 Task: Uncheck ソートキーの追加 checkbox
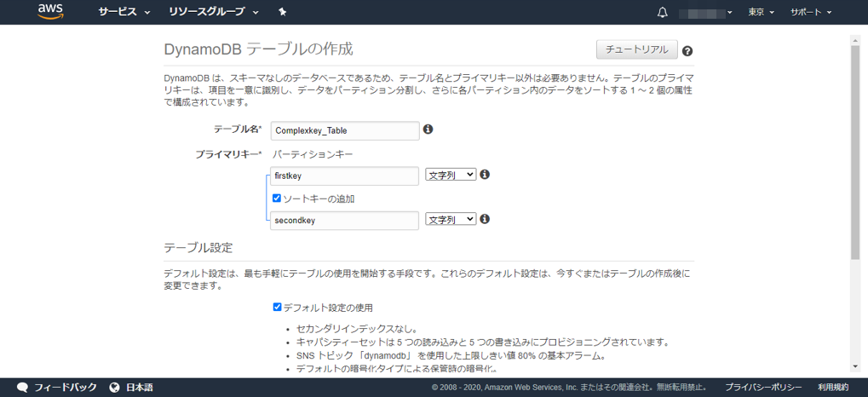click(277, 198)
